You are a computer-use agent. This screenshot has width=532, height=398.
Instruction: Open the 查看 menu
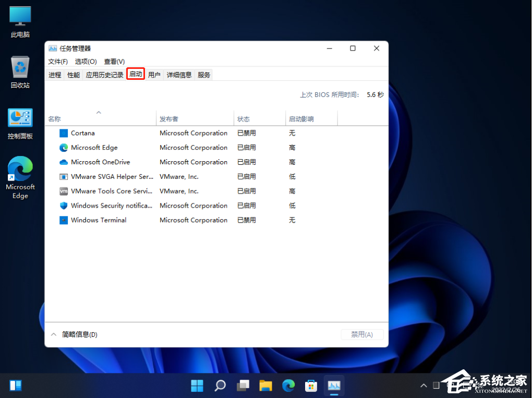pos(114,62)
